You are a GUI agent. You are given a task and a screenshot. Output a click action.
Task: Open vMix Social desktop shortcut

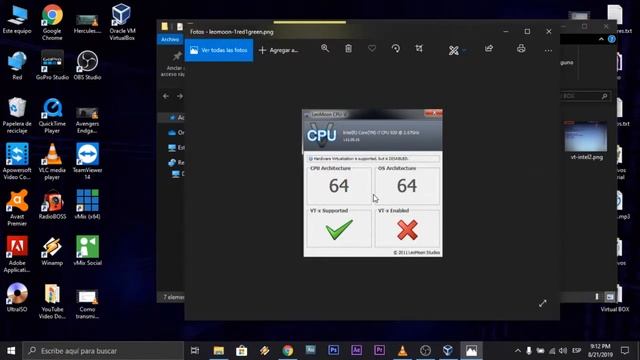pos(87,251)
